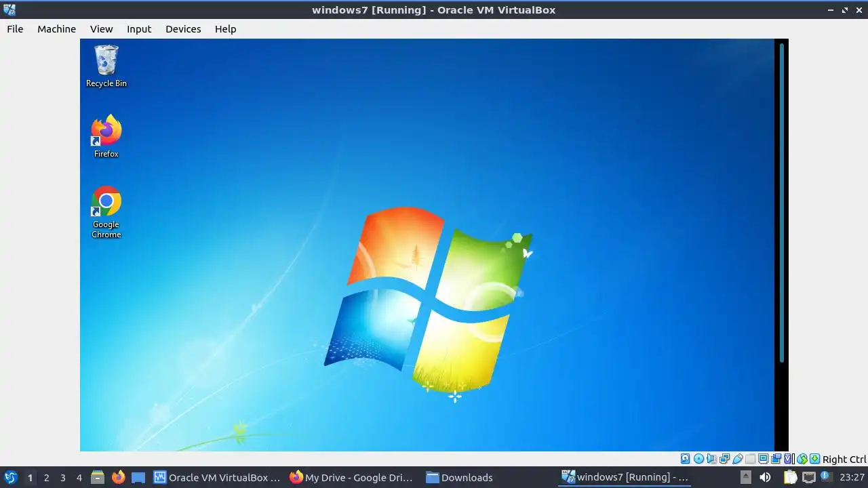
Task: Click the mouse integration indicator icon
Action: (802, 459)
